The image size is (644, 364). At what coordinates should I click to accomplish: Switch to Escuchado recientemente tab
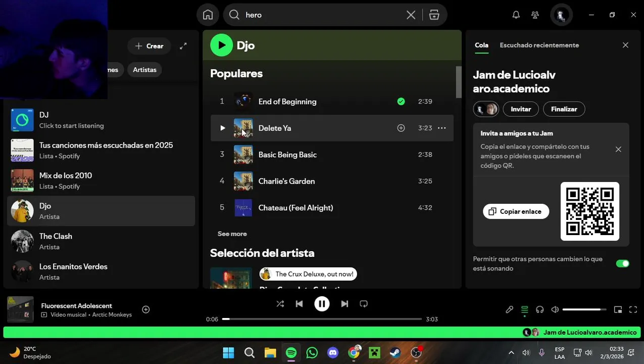539,45
